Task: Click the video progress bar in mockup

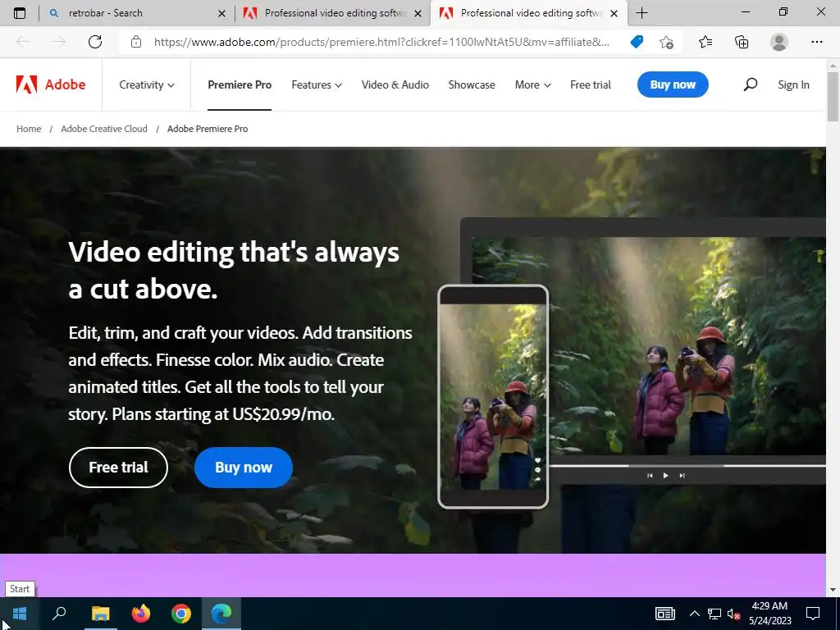Action: coord(688,466)
